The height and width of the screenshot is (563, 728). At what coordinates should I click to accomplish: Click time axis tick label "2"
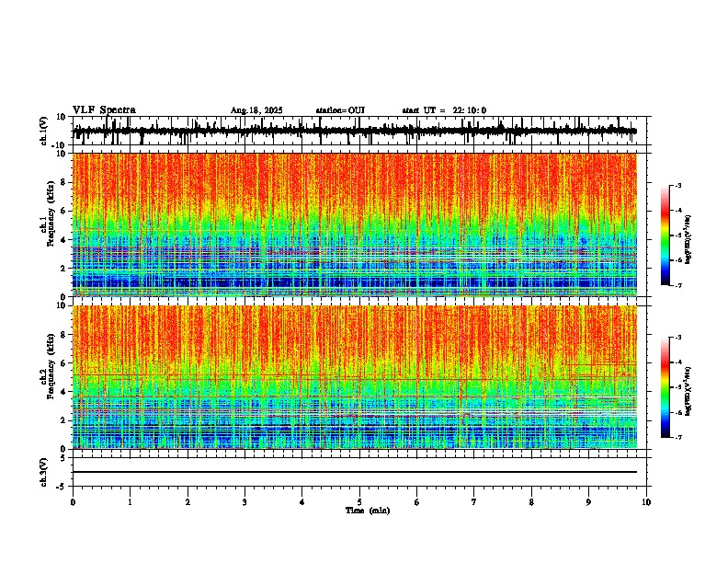coord(188,502)
